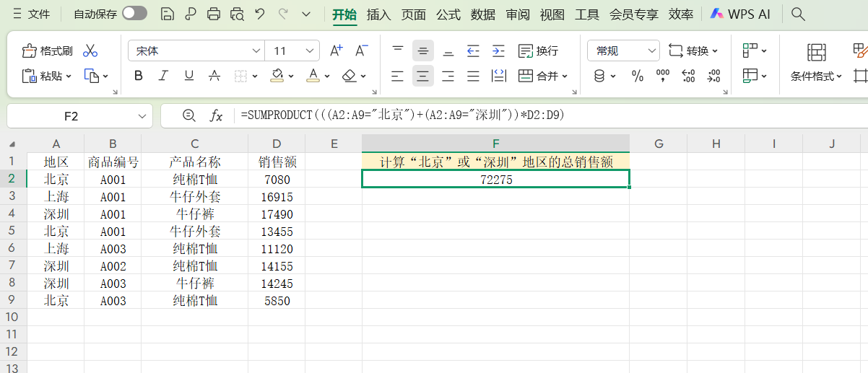868x373 pixels.
Task: Click the WPS AI button
Action: [740, 14]
